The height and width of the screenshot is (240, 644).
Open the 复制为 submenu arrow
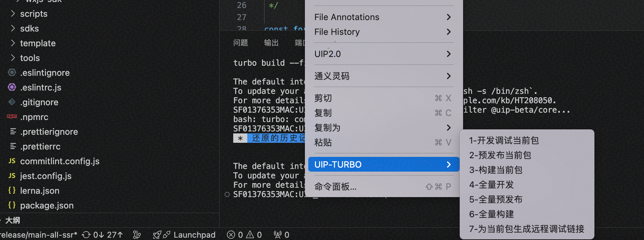pos(449,128)
